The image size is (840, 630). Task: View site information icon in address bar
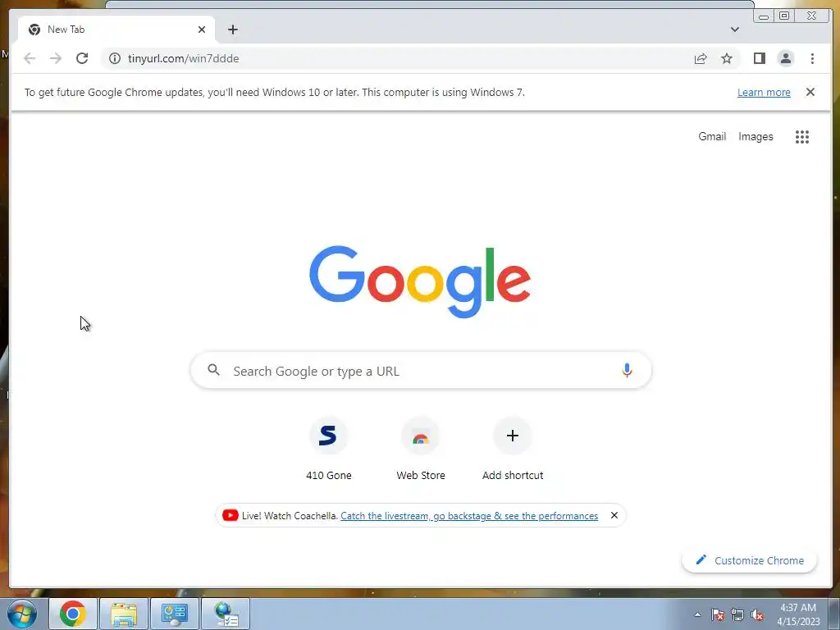[x=115, y=58]
